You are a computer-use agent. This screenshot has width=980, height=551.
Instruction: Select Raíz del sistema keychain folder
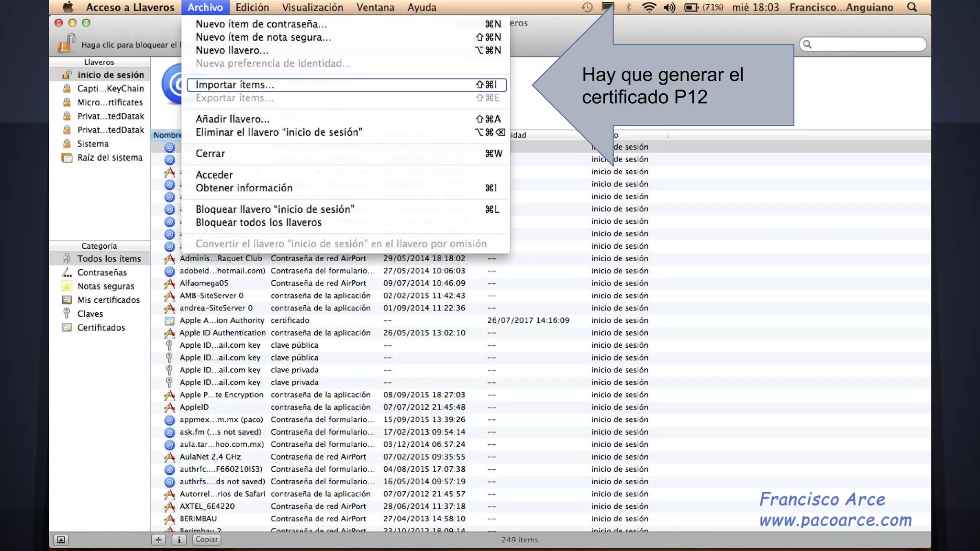[110, 157]
